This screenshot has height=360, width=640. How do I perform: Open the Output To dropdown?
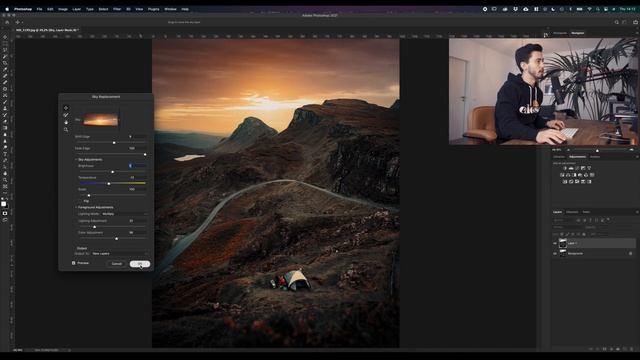pyautogui.click(x=119, y=253)
